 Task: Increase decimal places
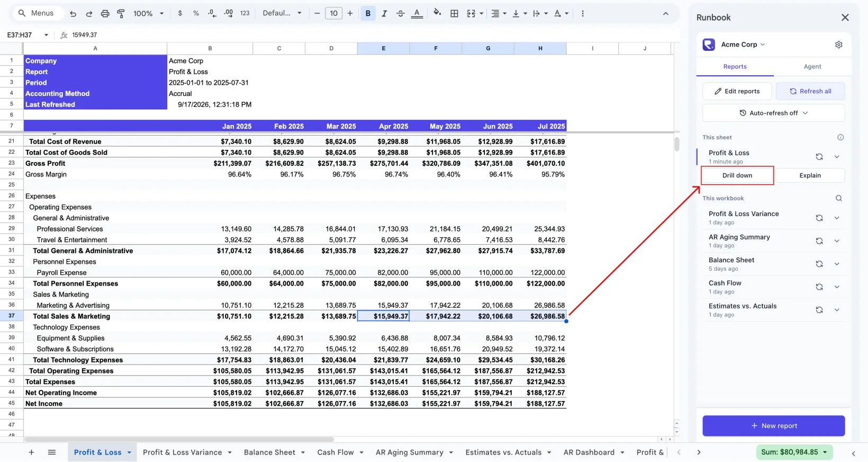(x=229, y=13)
